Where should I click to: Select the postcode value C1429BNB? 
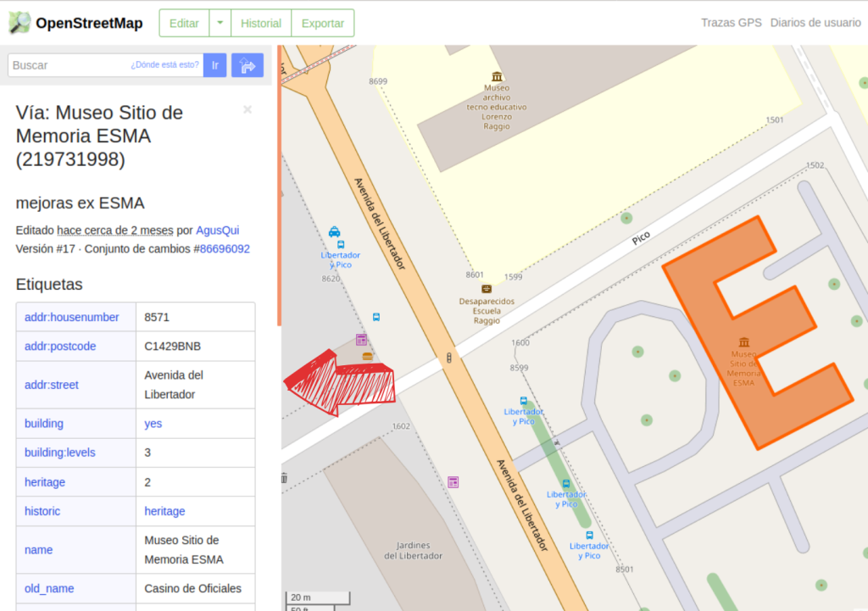coord(173,346)
